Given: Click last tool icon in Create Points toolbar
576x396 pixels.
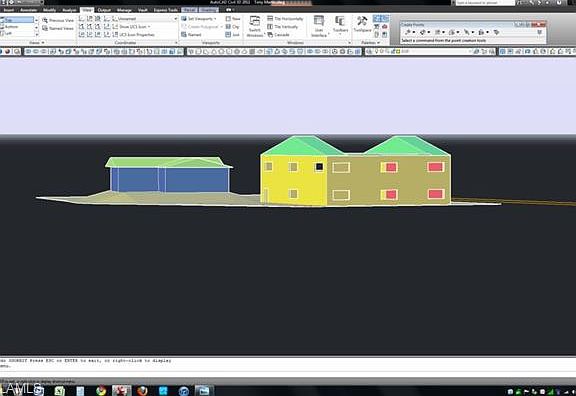Looking at the screenshot, I should pos(497,32).
